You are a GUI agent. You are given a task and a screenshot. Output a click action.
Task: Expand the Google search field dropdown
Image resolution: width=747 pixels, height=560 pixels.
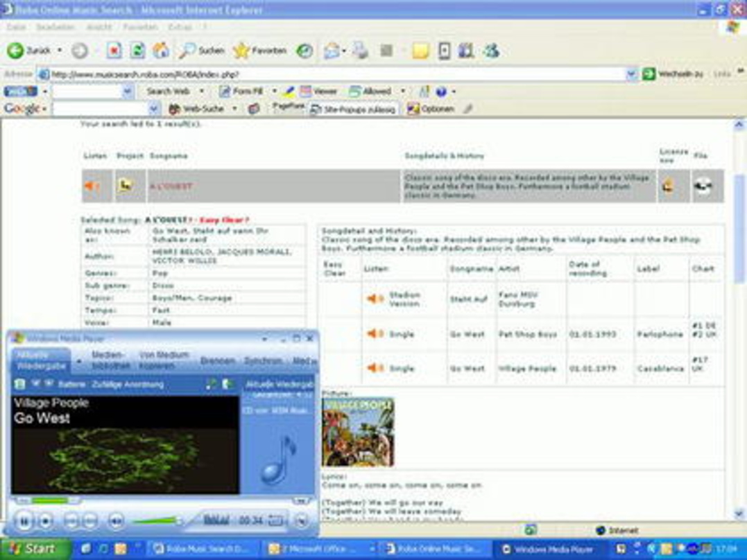click(154, 109)
